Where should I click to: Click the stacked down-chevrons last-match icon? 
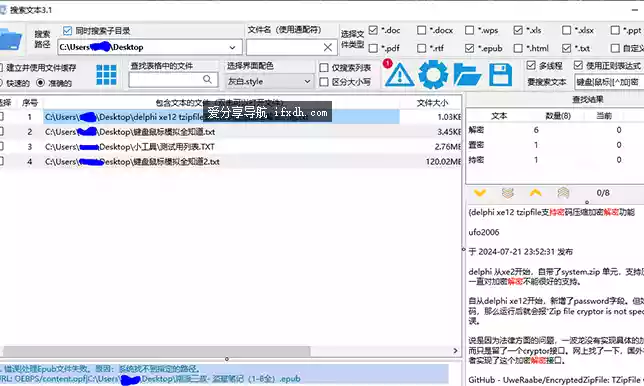click(508, 193)
